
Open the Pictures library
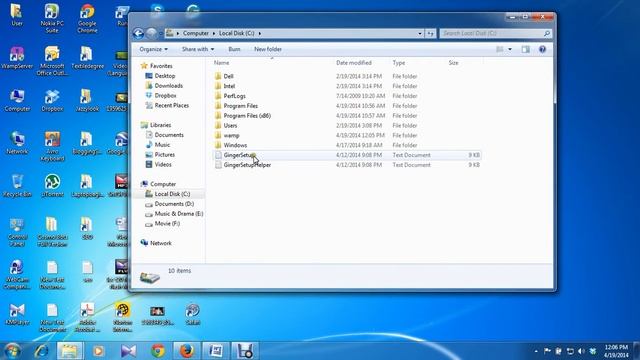pos(165,155)
